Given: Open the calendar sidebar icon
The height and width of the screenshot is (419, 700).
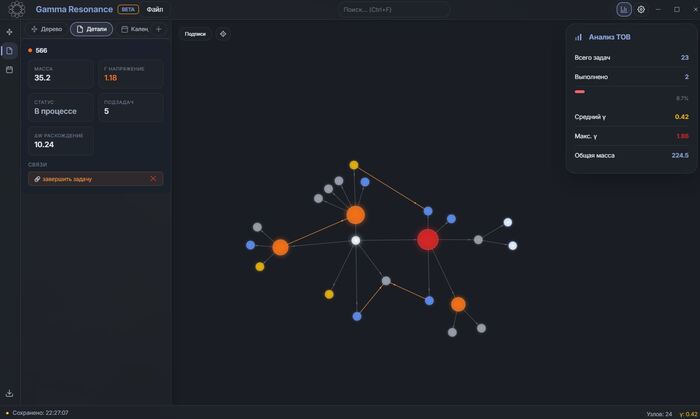Looking at the screenshot, I should coord(9,70).
